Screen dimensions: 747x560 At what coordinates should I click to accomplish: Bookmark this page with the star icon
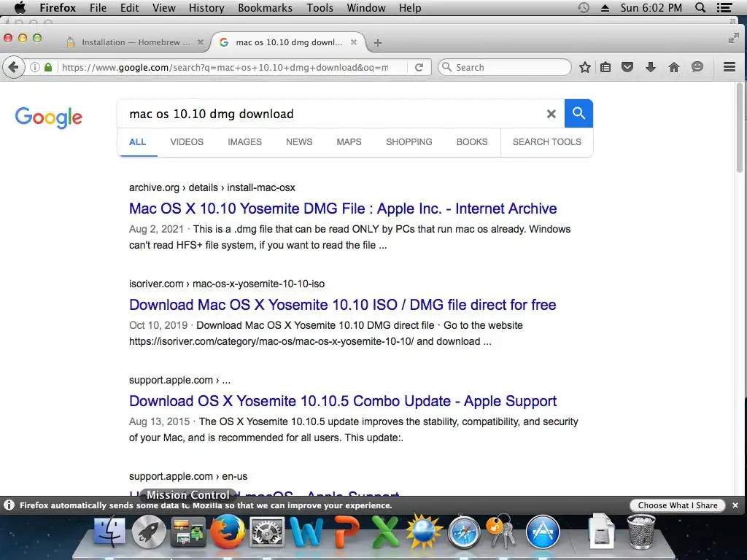pyautogui.click(x=584, y=67)
